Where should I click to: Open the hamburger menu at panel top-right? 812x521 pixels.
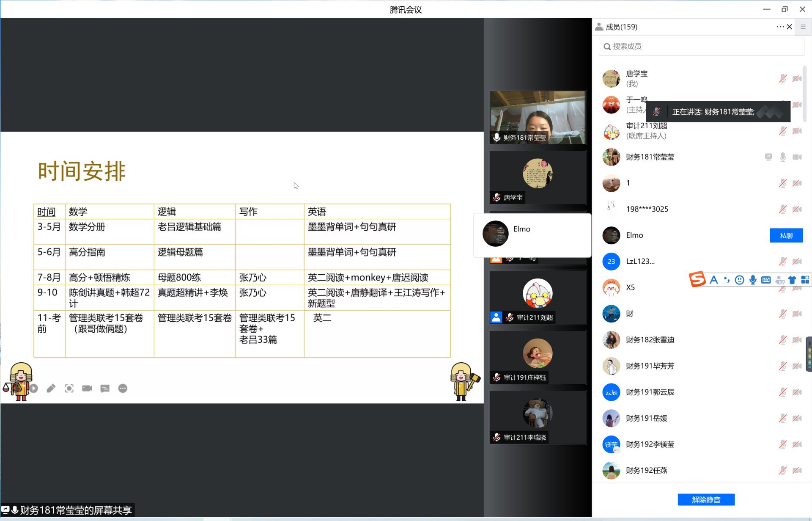(x=803, y=27)
